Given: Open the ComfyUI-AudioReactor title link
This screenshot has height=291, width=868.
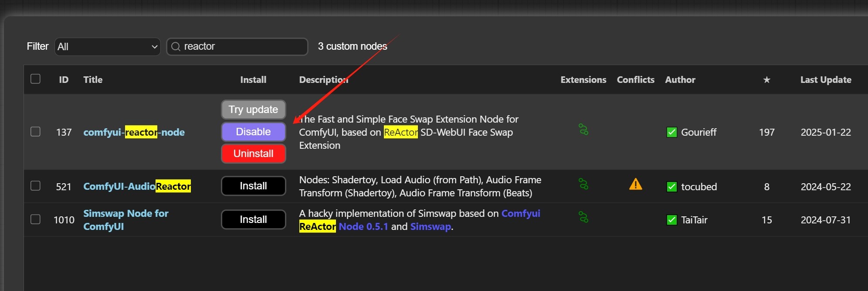Looking at the screenshot, I should click(x=137, y=186).
